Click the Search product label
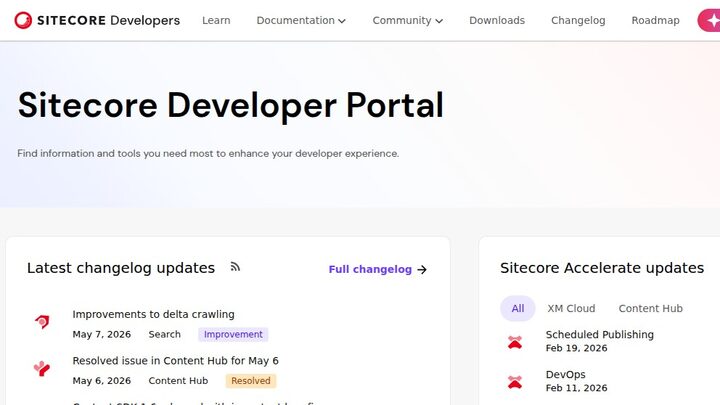This screenshot has height=405, width=720. click(164, 334)
